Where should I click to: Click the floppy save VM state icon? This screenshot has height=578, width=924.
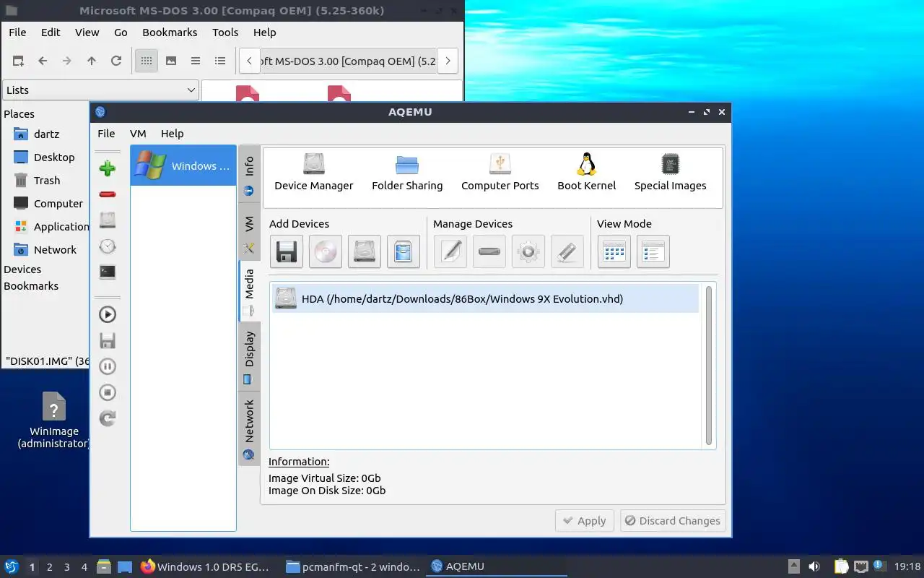pyautogui.click(x=108, y=340)
